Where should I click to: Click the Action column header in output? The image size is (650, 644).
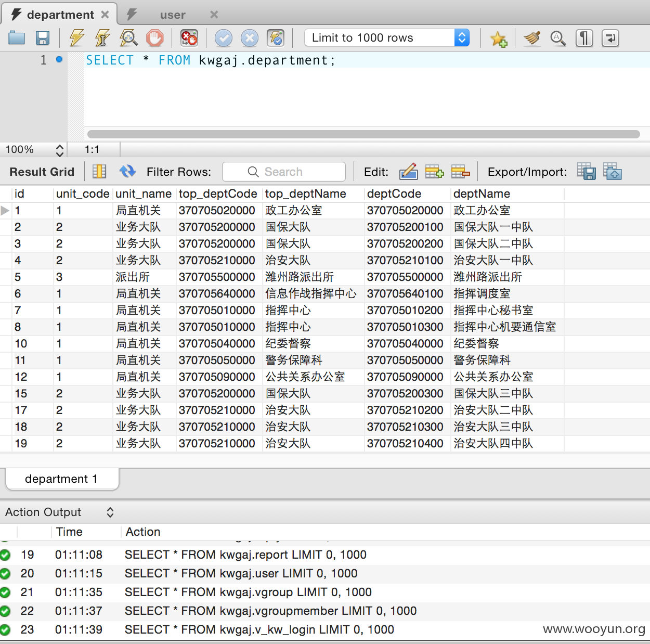click(143, 532)
